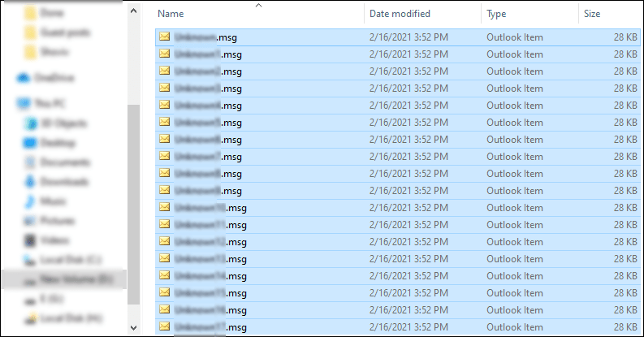Click the 28 KB size cell of Unknown4.msg
Image resolution: width=644 pixels, height=337 pixels.
[625, 106]
